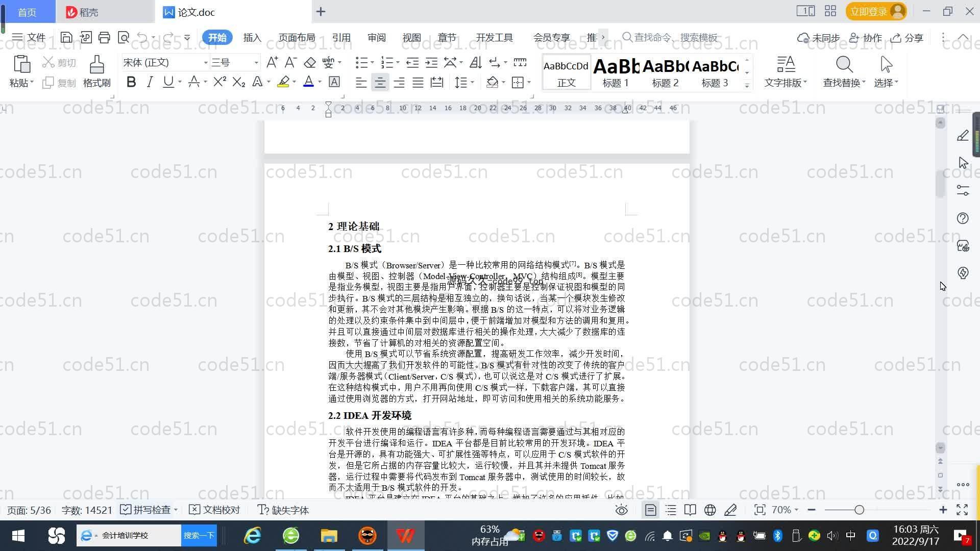Toggle underline formatting
The width and height of the screenshot is (980, 551).
pos(168,82)
